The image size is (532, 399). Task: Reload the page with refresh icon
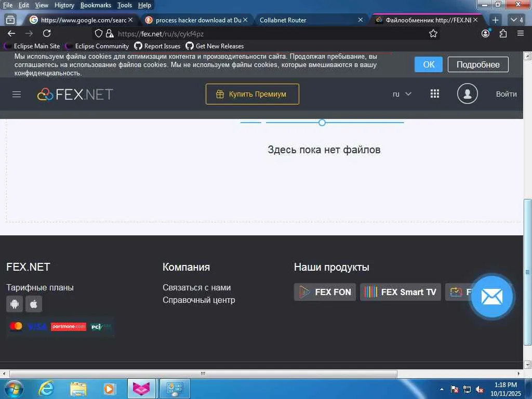46,33
